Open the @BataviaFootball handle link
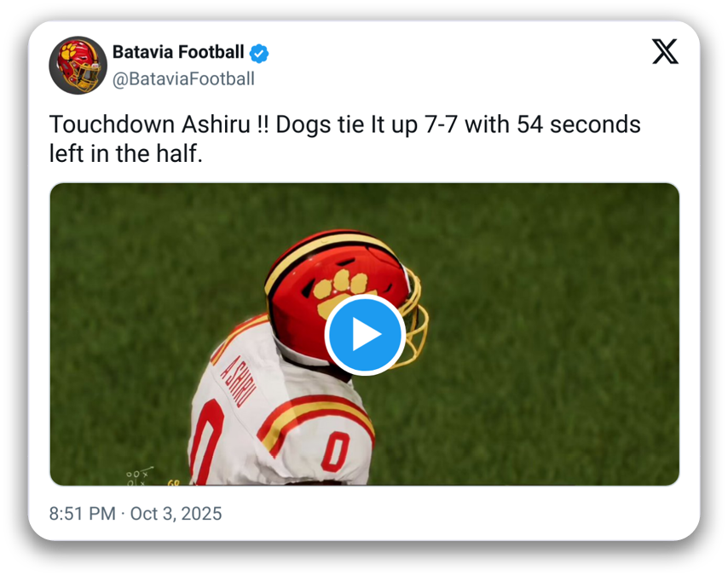Viewport: 728px width, 576px height. pyautogui.click(x=183, y=79)
